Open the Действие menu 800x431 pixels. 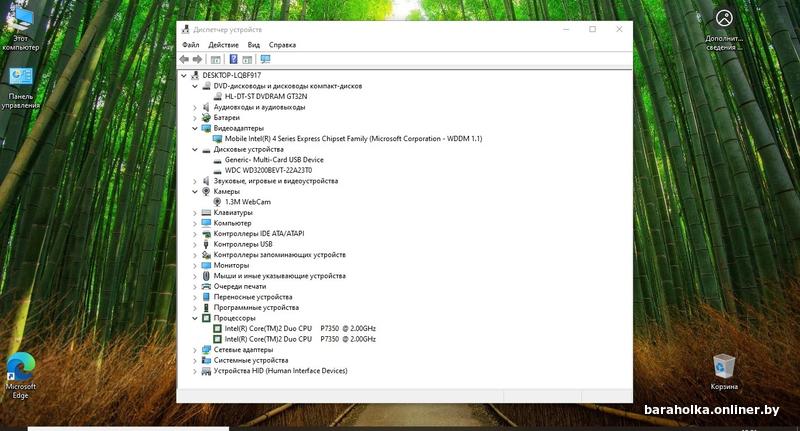223,45
